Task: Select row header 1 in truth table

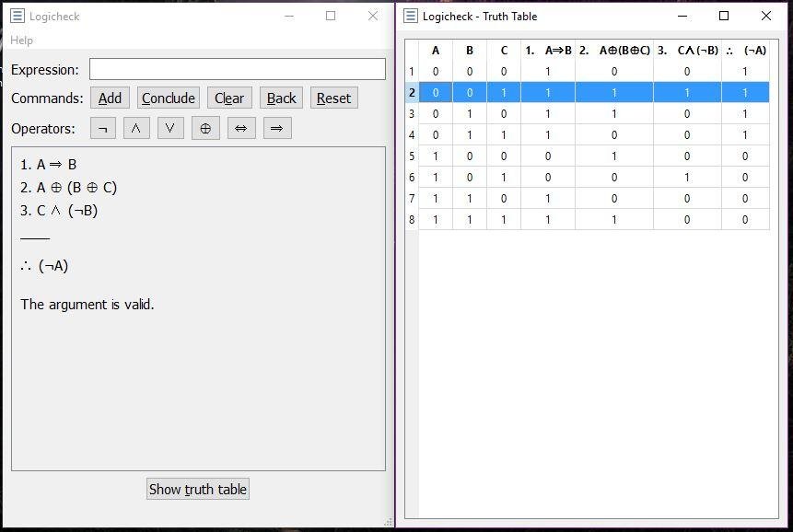Action: click(412, 72)
